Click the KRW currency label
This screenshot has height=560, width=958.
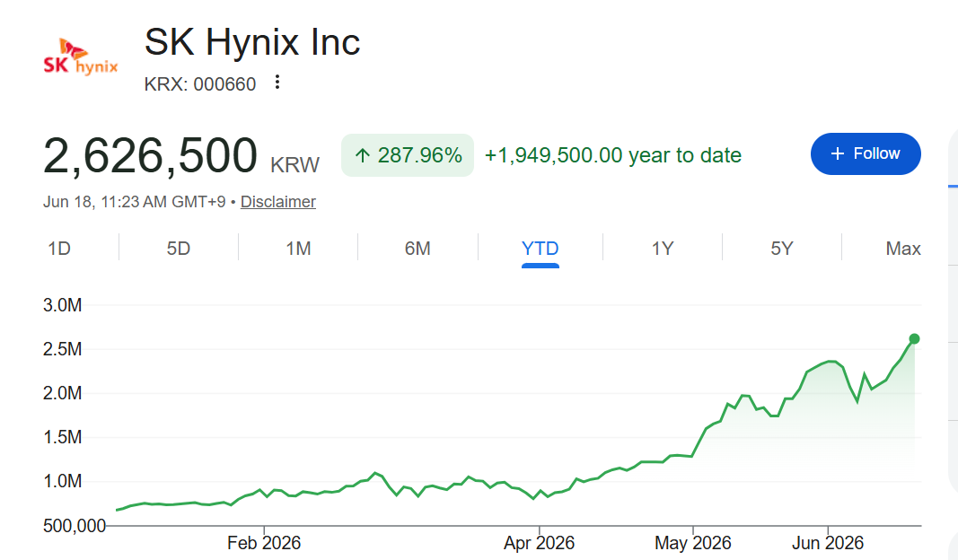coord(294,165)
